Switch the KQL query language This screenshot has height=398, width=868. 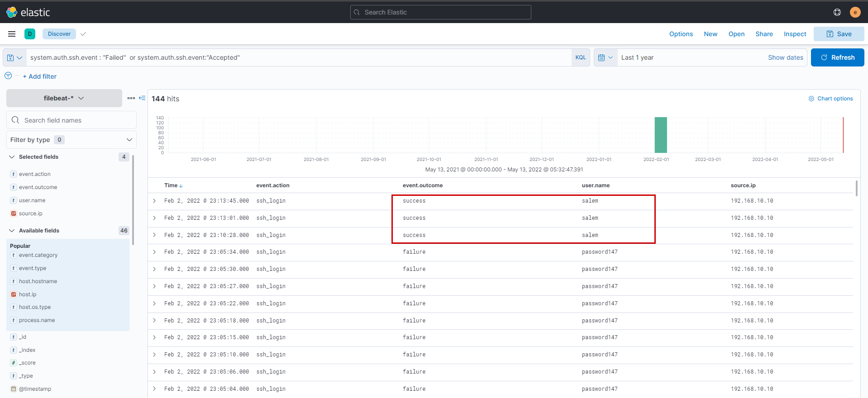pos(581,57)
